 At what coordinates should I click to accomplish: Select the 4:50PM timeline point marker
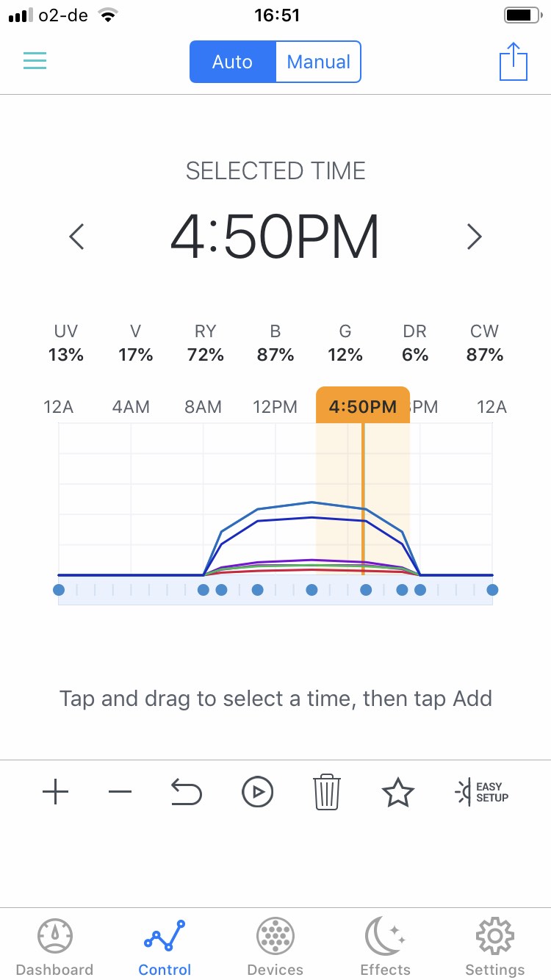[x=366, y=590]
